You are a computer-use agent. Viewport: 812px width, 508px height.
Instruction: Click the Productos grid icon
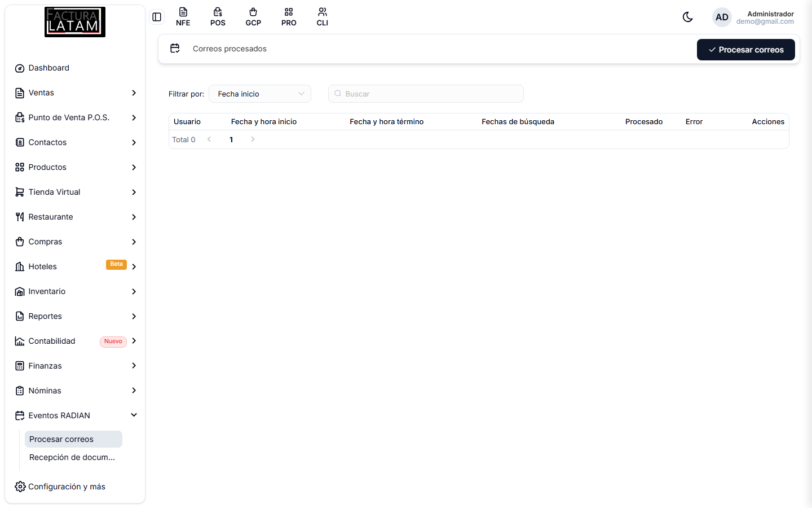[20, 168]
